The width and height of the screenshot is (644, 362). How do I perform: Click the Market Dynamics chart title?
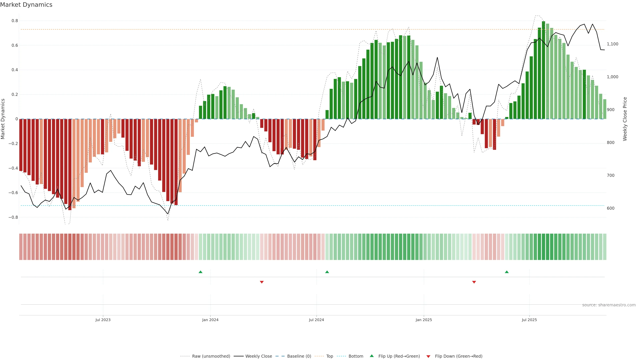pos(26,5)
